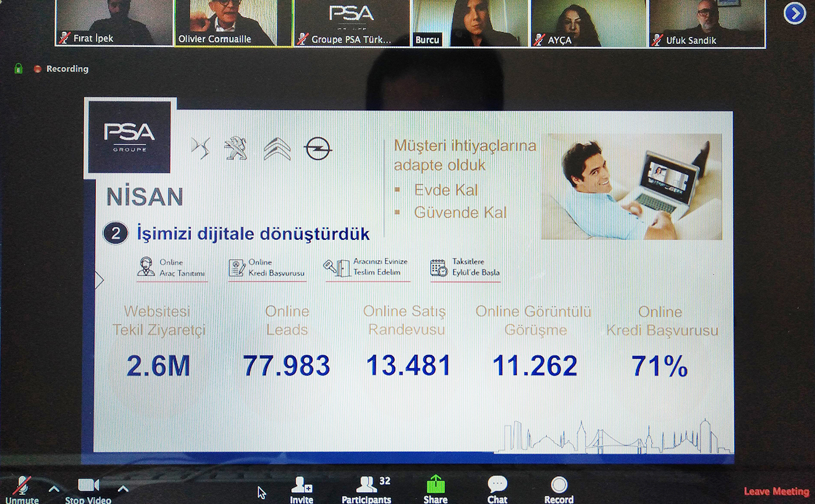Viewport: 815px width, 504px height.
Task: Select Ufuk Sandik's video thumbnail
Action: pos(706,22)
